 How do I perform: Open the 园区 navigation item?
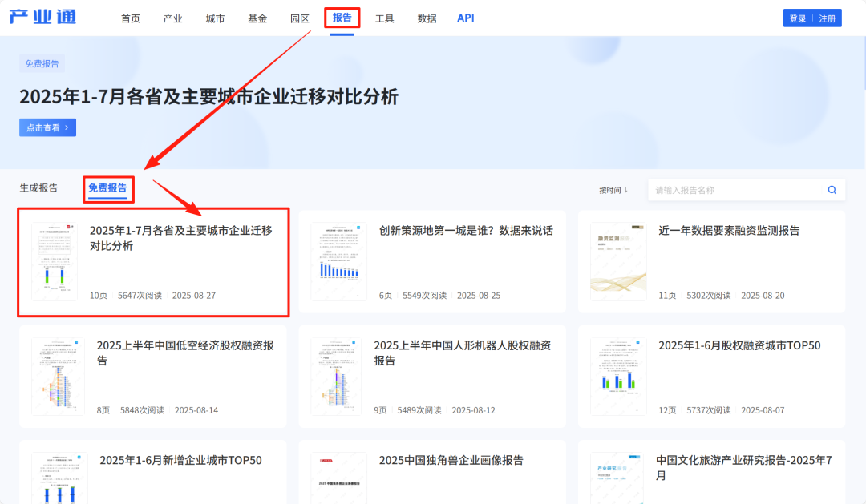coord(300,18)
